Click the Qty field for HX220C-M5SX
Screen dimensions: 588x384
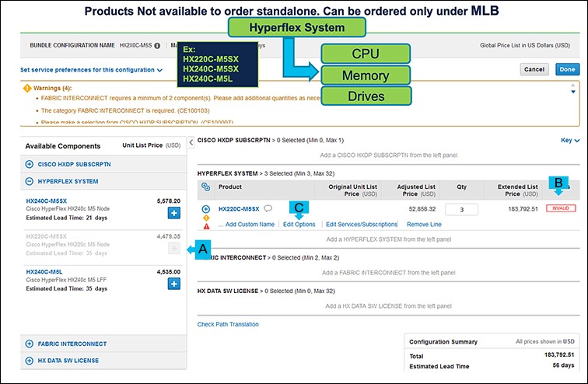pos(461,210)
